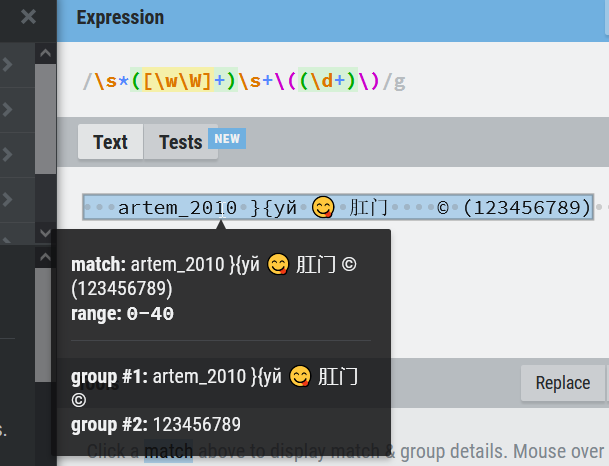The height and width of the screenshot is (466, 609).
Task: Click the highlighted match in the text area
Action: [x=338, y=207]
